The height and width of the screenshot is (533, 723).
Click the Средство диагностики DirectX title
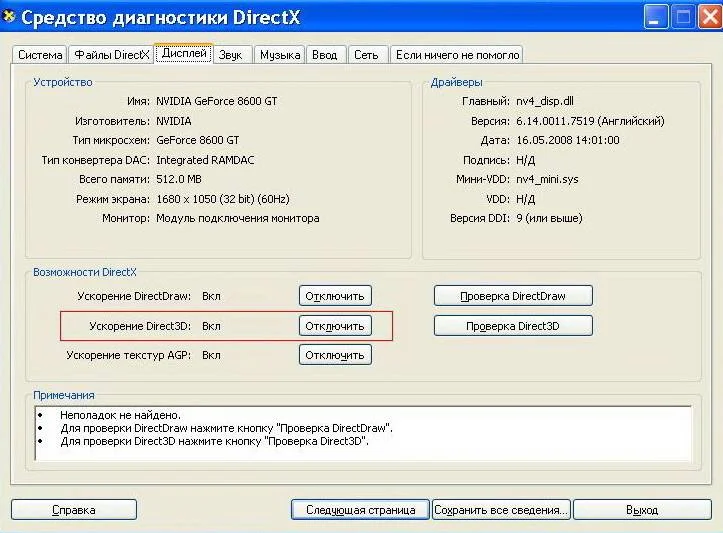pos(160,18)
